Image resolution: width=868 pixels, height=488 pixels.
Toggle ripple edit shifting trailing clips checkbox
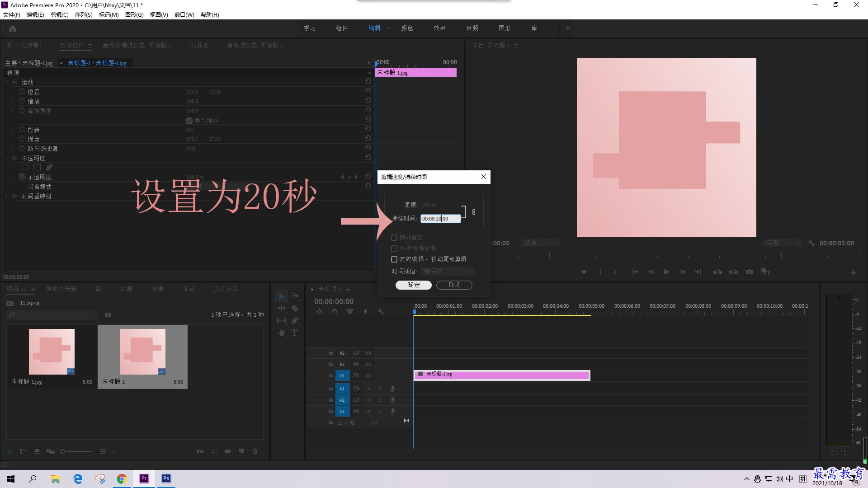[394, 259]
